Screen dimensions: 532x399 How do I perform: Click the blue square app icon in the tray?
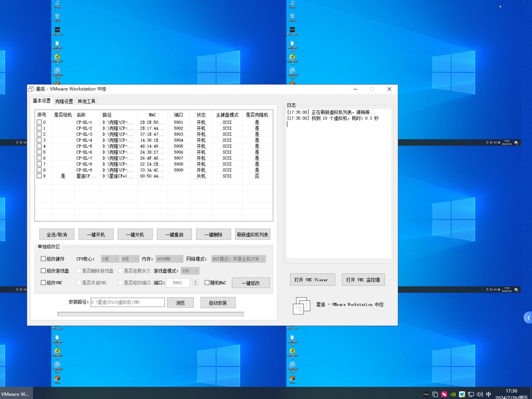[x=462, y=394]
